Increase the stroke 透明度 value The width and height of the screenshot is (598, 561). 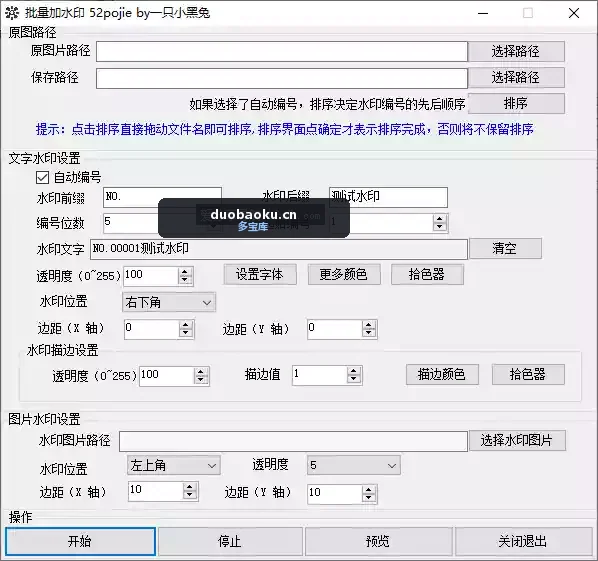coord(201,372)
